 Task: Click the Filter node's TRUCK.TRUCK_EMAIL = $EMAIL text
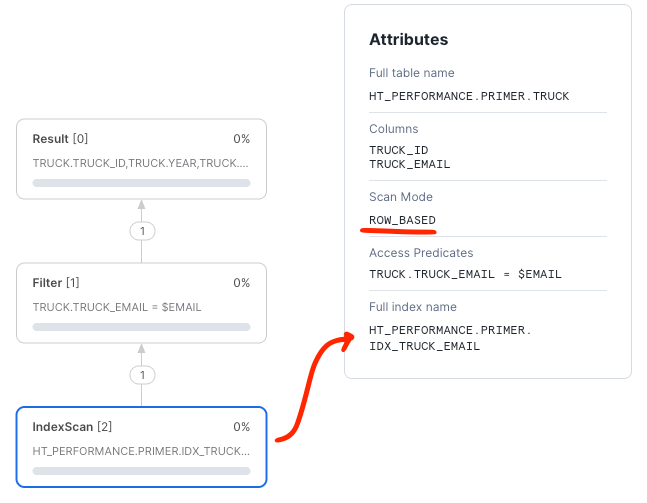(117, 307)
